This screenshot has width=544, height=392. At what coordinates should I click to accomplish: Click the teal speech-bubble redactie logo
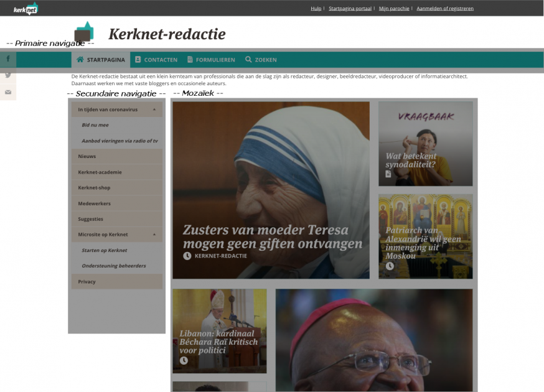click(x=84, y=32)
